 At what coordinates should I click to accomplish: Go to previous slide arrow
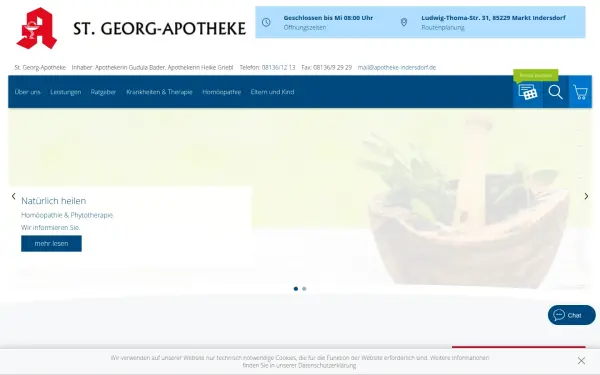[13, 196]
